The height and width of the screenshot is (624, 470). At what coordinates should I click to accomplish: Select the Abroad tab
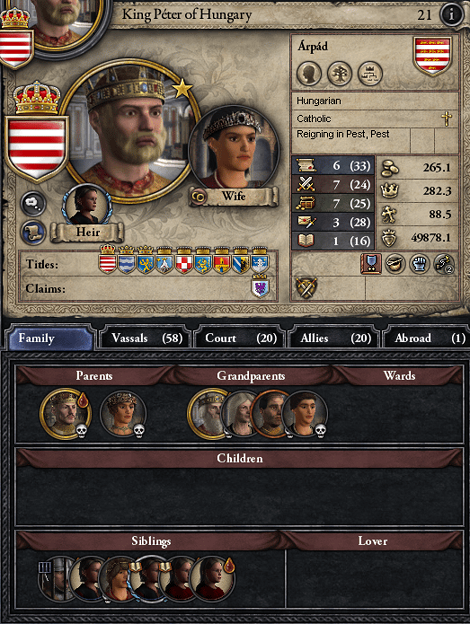coord(424,338)
